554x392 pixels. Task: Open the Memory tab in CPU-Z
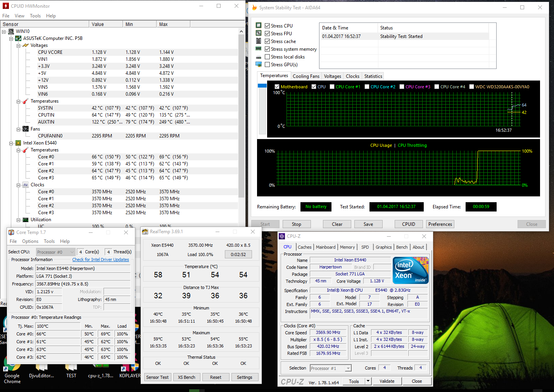347,247
